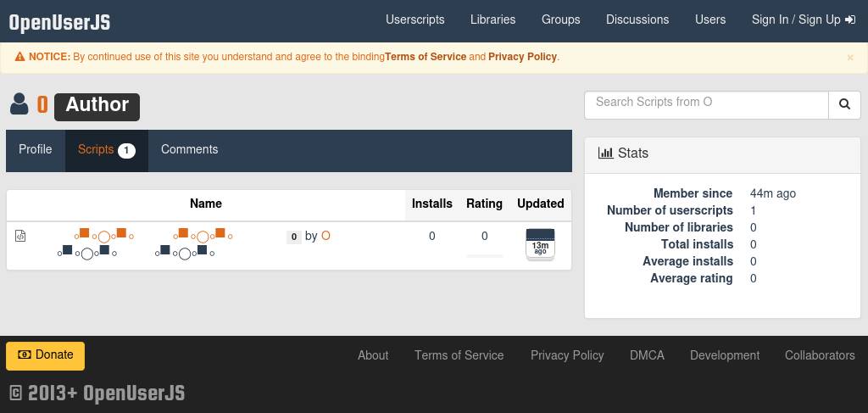Click the userscript file icon in row
This screenshot has width=868, height=413.
coord(20,236)
